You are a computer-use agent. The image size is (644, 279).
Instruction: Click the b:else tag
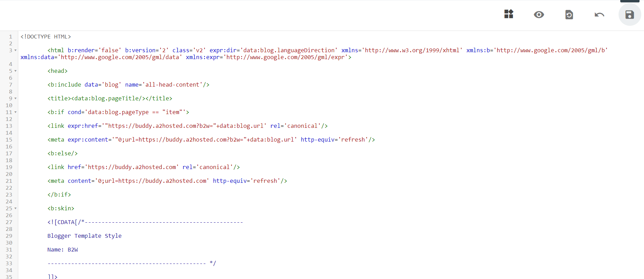pyautogui.click(x=63, y=153)
